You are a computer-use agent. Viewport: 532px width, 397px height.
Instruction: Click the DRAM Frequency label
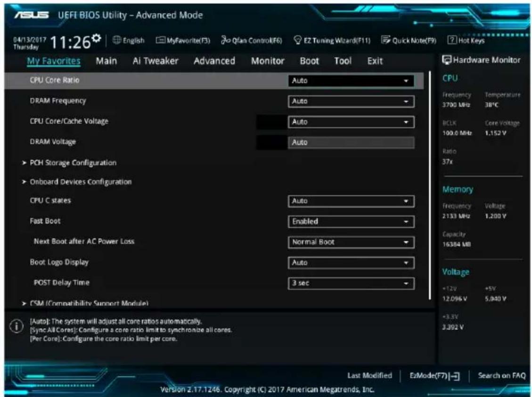coord(58,101)
